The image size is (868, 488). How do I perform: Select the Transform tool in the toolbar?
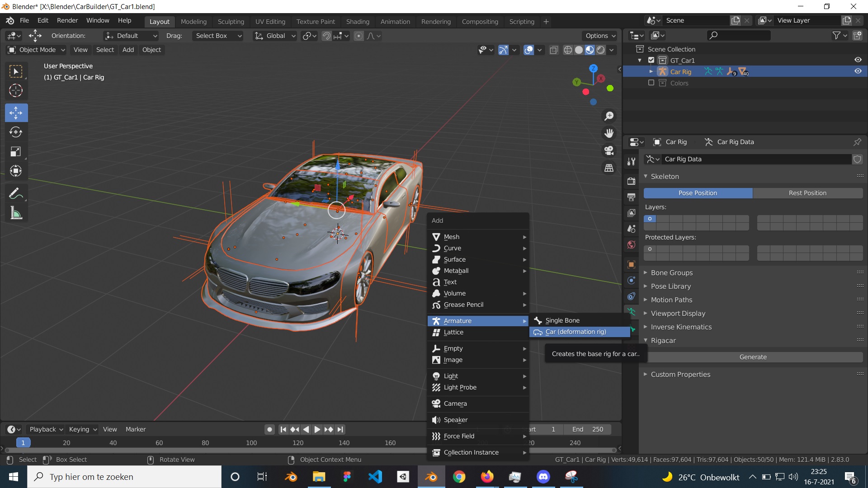[x=16, y=171]
